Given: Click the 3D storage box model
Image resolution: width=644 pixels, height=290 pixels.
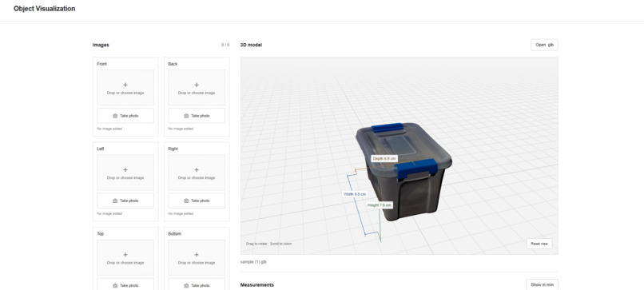Looking at the screenshot, I should 404,173.
